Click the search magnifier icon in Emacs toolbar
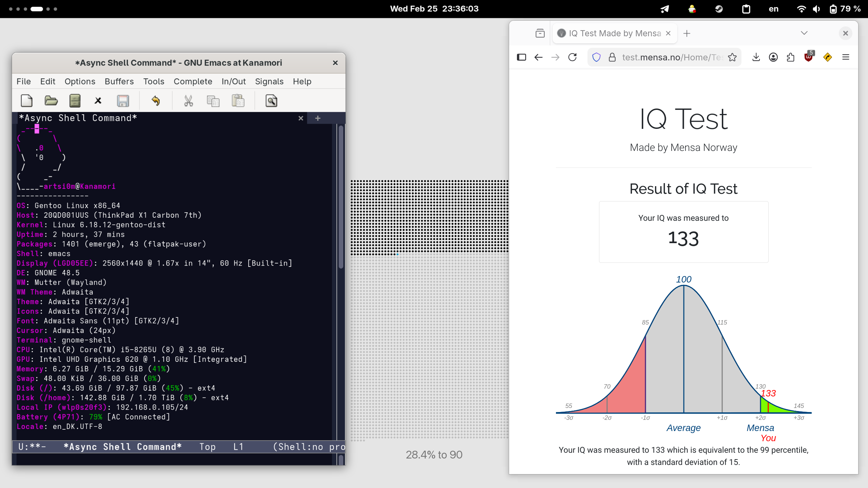The height and width of the screenshot is (488, 868). click(x=271, y=101)
